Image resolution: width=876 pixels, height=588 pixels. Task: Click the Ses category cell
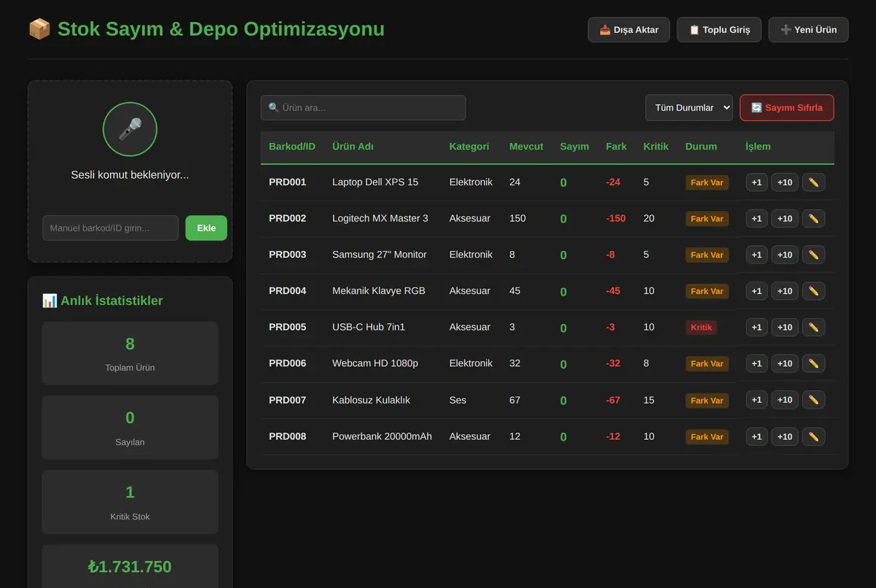tap(458, 400)
